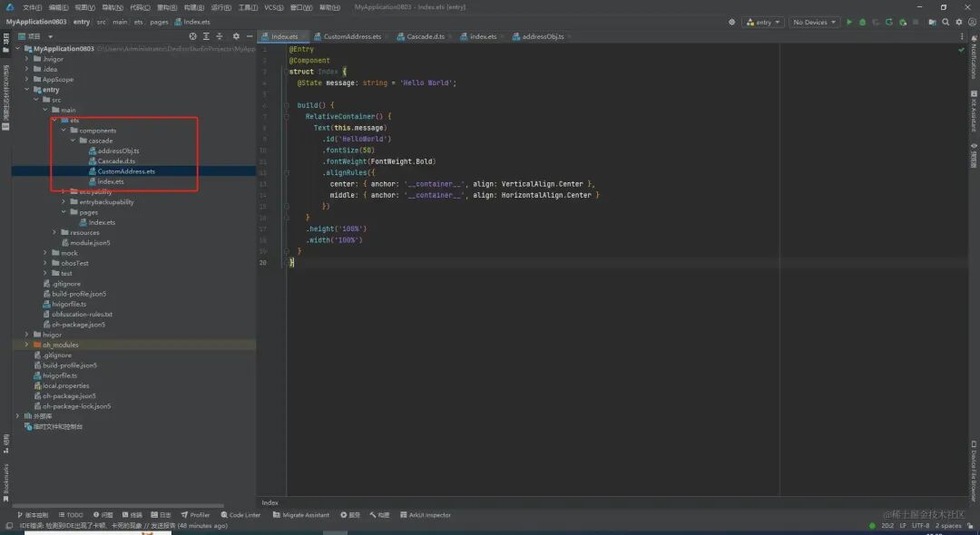Click the pages breadcrumb in navigation bar
This screenshot has height=535, width=980.
point(159,22)
